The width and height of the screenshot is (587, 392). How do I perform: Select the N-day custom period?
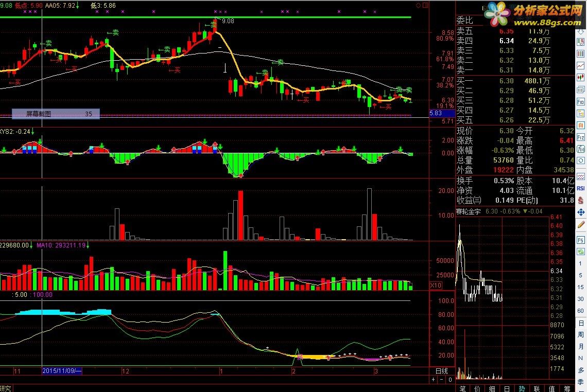[581, 359]
